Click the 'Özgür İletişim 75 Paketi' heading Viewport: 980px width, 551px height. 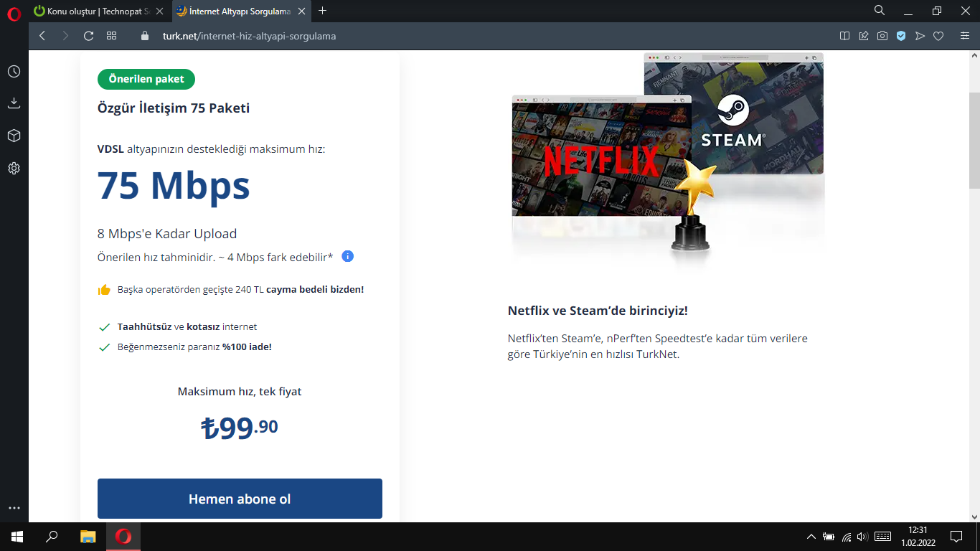pos(174,108)
